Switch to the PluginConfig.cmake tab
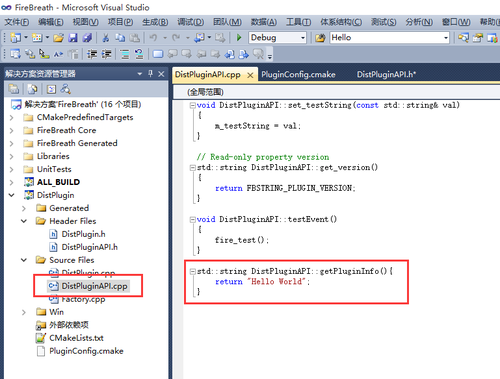This screenshot has height=379, width=500. pos(298,74)
